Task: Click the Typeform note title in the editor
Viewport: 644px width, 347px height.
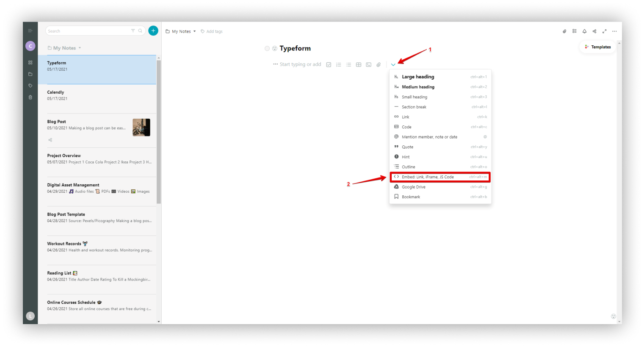Action: click(295, 48)
